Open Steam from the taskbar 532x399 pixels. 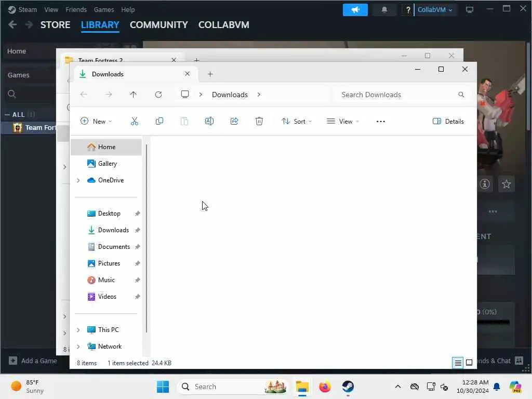pyautogui.click(x=348, y=387)
